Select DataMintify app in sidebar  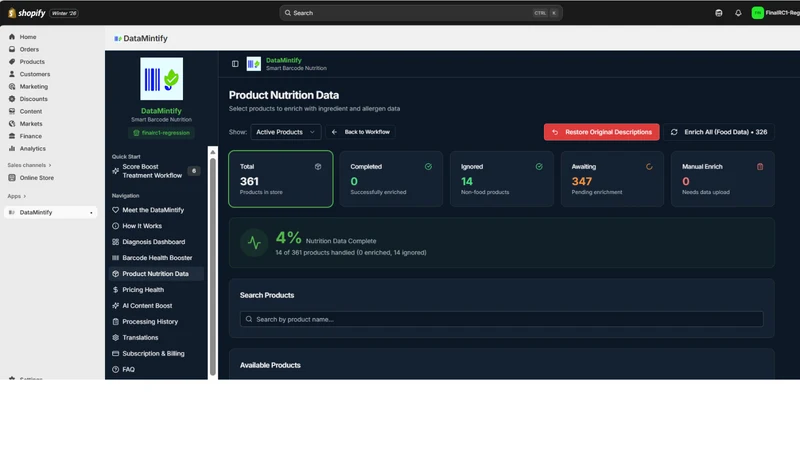[x=51, y=212]
